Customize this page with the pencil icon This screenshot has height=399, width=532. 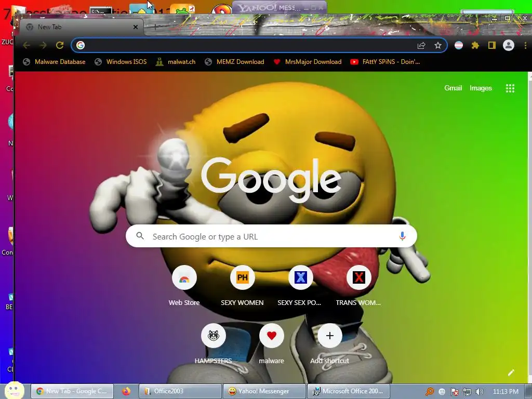[x=511, y=373]
